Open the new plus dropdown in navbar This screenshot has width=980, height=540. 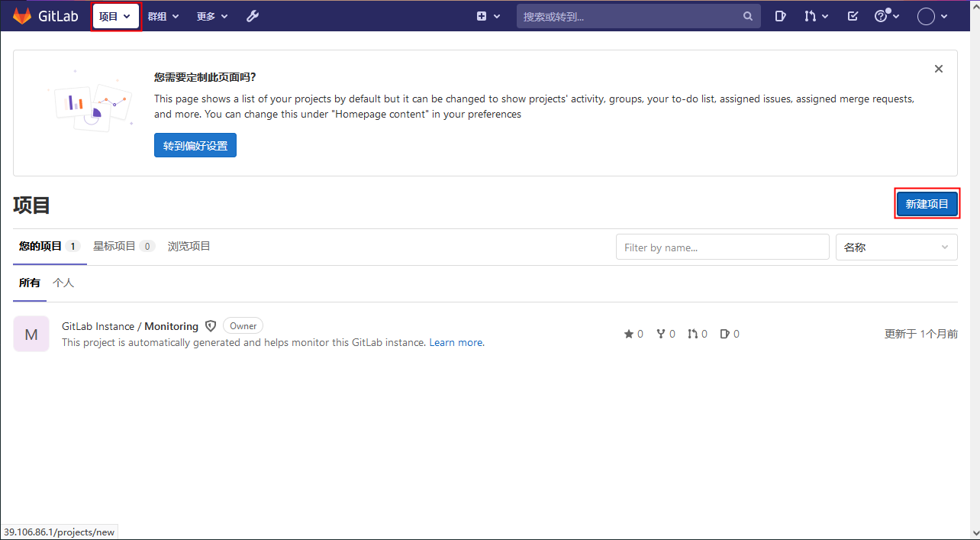(x=488, y=16)
